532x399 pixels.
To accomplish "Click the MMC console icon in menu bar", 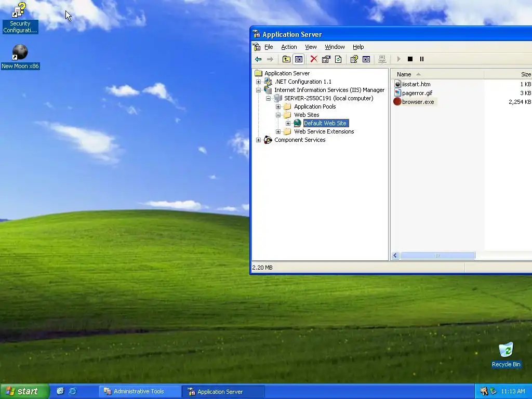I will click(x=257, y=47).
